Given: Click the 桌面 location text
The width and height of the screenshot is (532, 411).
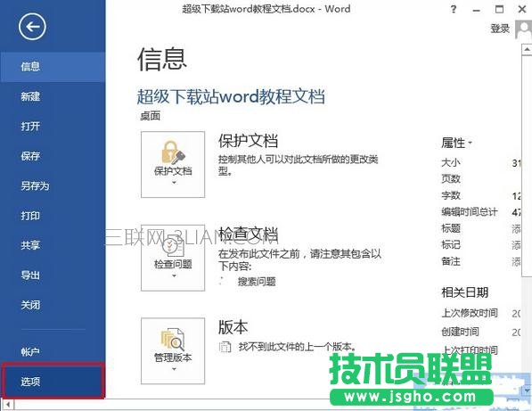Looking at the screenshot, I should coord(150,116).
